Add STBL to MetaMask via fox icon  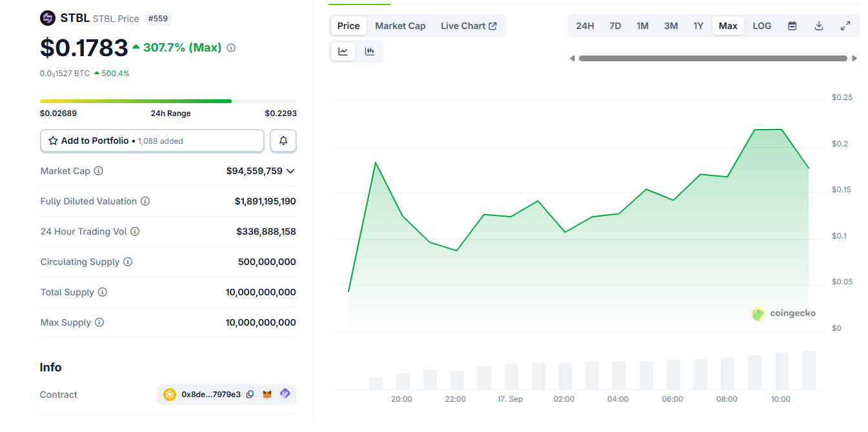pyautogui.click(x=268, y=394)
